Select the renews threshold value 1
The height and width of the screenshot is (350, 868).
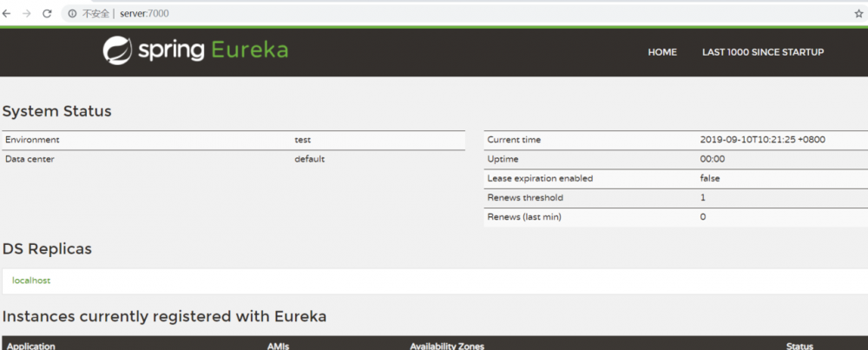tap(702, 198)
